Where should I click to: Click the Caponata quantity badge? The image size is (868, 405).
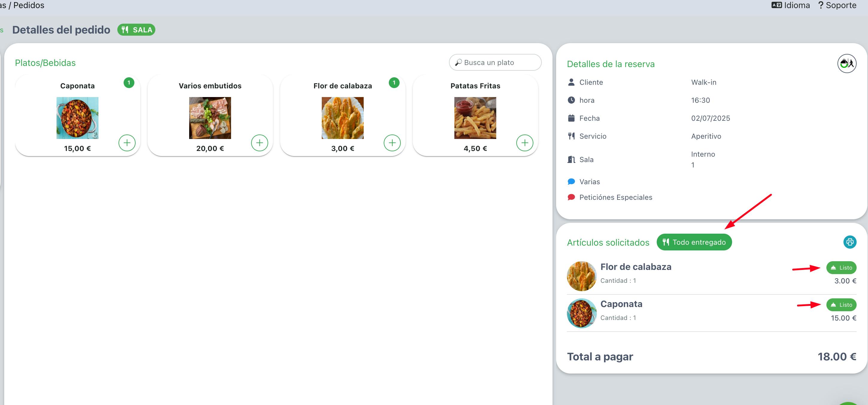pyautogui.click(x=129, y=83)
